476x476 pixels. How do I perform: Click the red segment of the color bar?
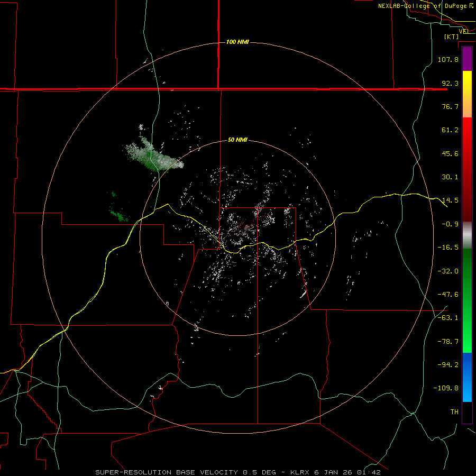point(467,169)
